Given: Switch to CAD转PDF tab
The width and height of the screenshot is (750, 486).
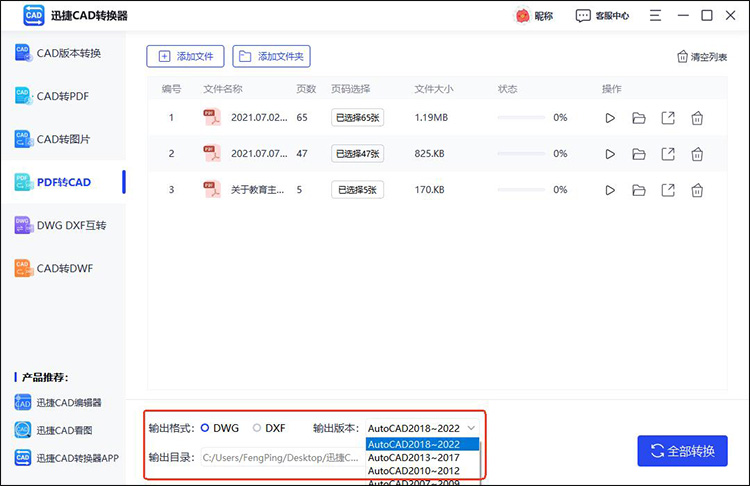Looking at the screenshot, I should click(63, 96).
